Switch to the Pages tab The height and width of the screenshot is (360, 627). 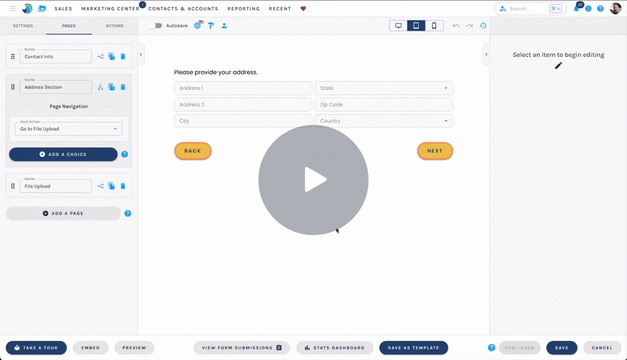pyautogui.click(x=69, y=26)
